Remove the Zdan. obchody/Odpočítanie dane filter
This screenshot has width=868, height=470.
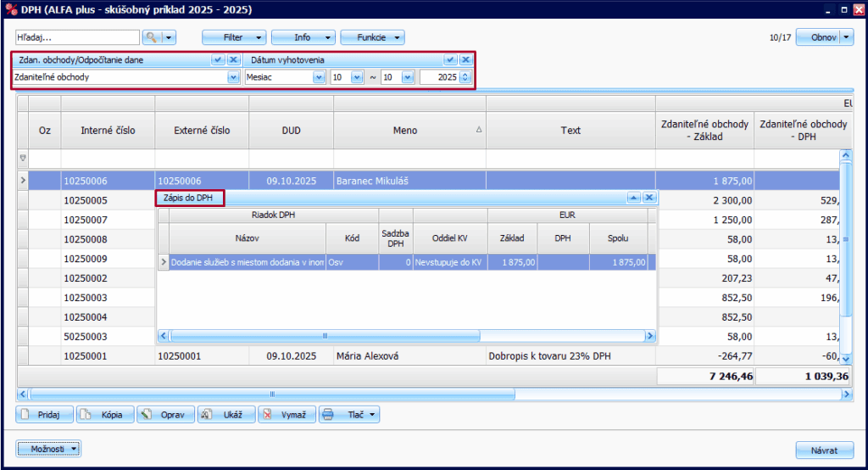coord(233,60)
